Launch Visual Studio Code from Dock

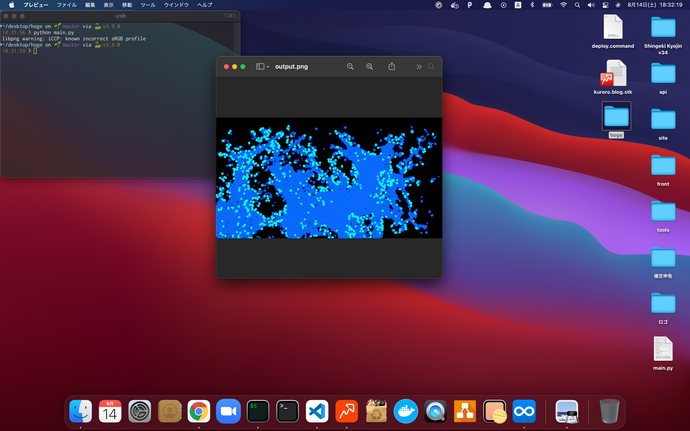point(317,411)
